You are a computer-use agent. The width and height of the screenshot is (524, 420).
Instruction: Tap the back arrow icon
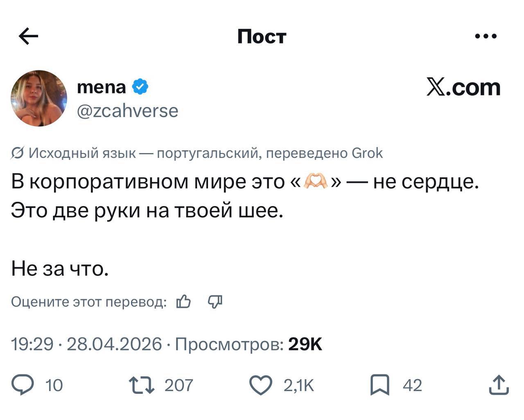(x=29, y=37)
